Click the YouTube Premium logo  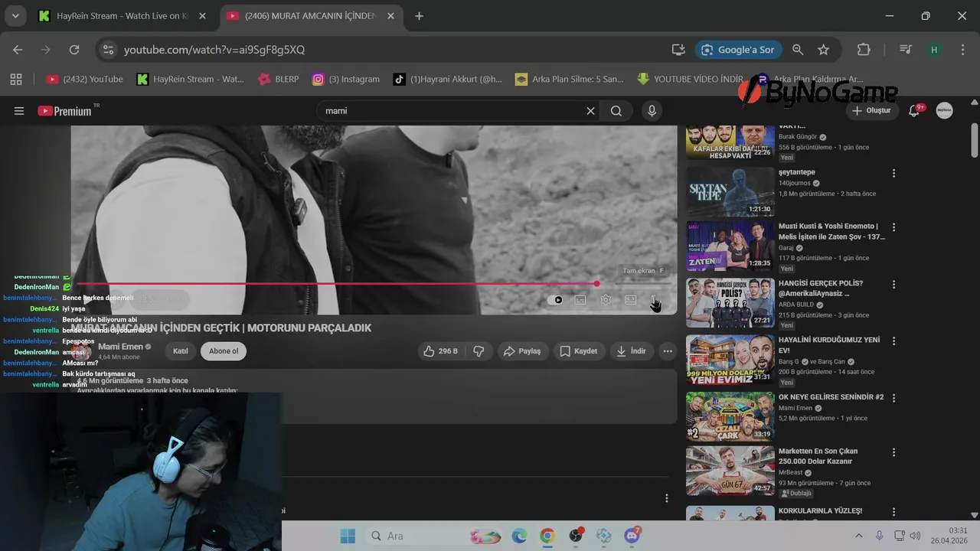[64, 111]
